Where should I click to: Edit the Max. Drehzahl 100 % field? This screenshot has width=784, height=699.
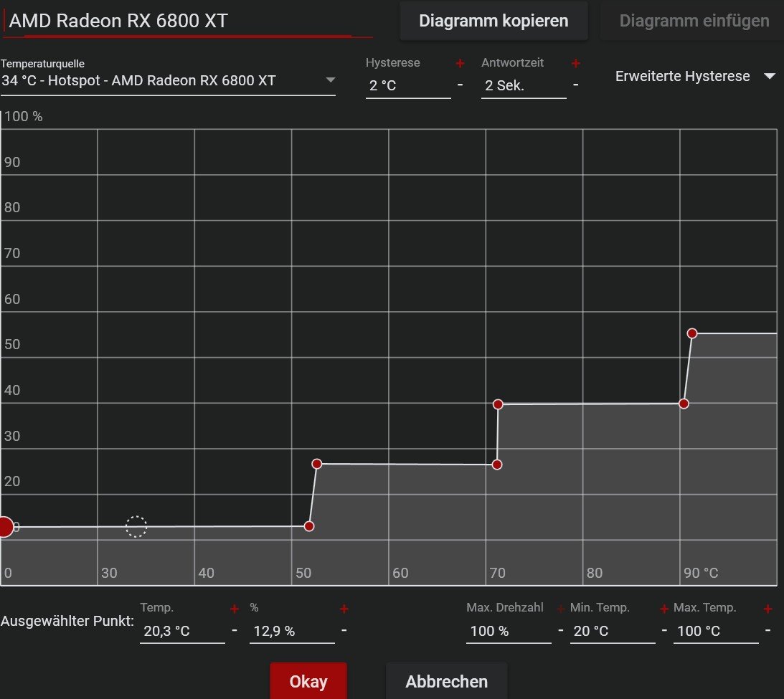coord(509,631)
